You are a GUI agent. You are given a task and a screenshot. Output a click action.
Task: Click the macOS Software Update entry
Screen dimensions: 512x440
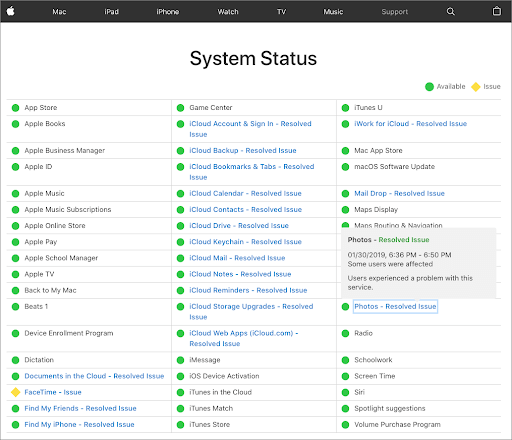point(395,167)
